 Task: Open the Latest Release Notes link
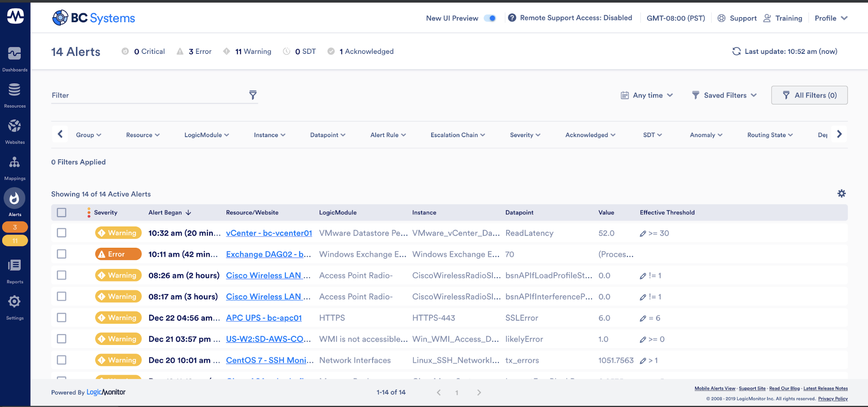coord(825,388)
